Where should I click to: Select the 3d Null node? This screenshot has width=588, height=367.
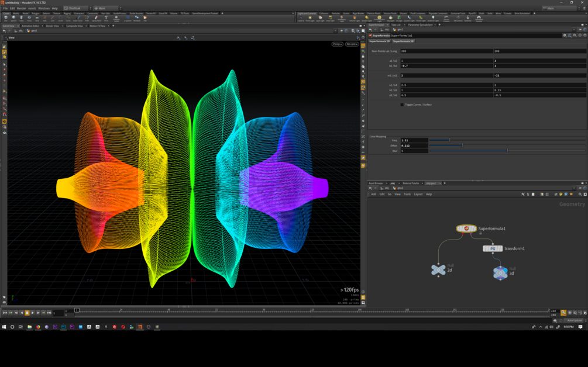500,273
